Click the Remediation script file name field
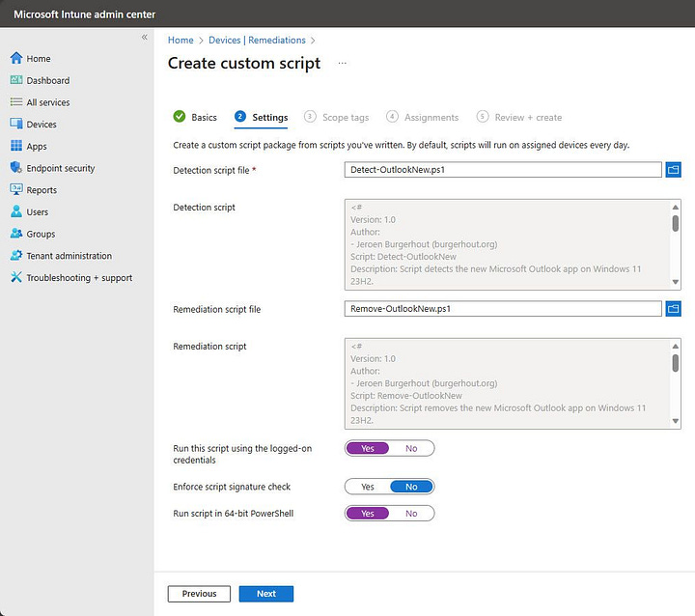The height and width of the screenshot is (616, 695). [503, 309]
